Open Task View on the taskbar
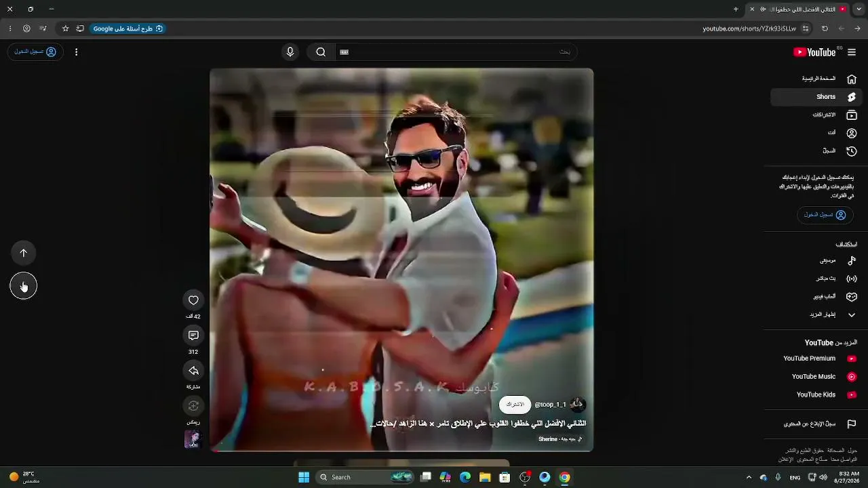Screen dimensions: 868x488 426,477
